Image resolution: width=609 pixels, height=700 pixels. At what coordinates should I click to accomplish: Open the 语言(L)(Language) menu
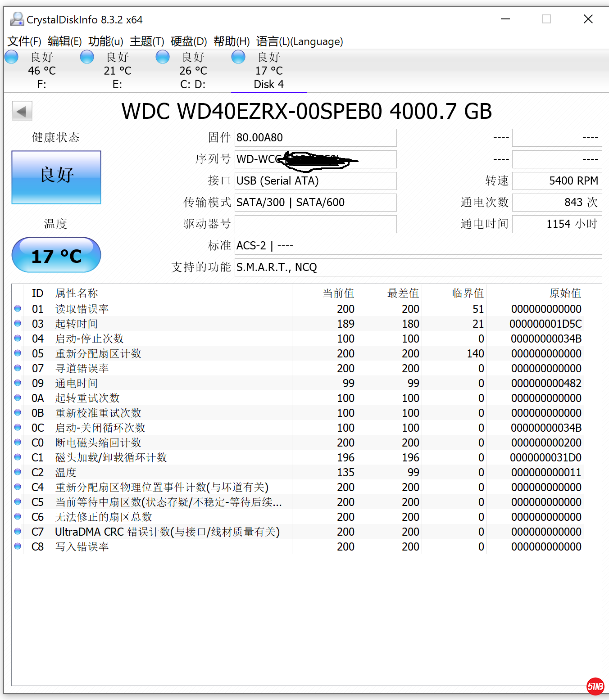tap(300, 41)
